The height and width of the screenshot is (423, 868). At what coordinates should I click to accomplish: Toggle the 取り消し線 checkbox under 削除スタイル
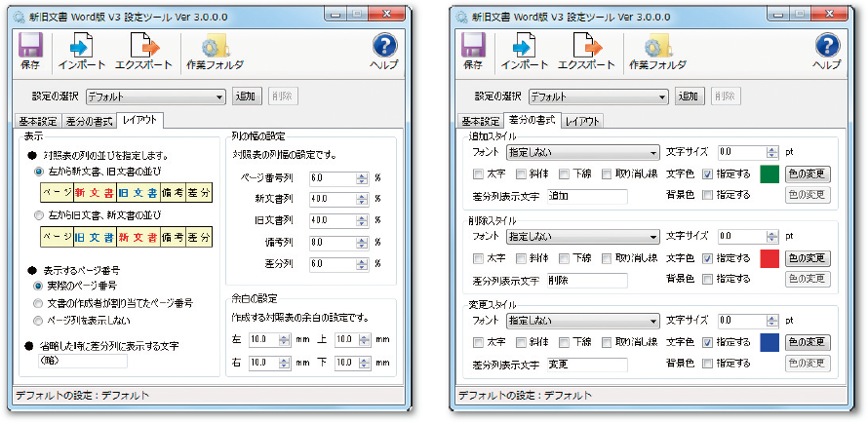pyautogui.click(x=608, y=259)
